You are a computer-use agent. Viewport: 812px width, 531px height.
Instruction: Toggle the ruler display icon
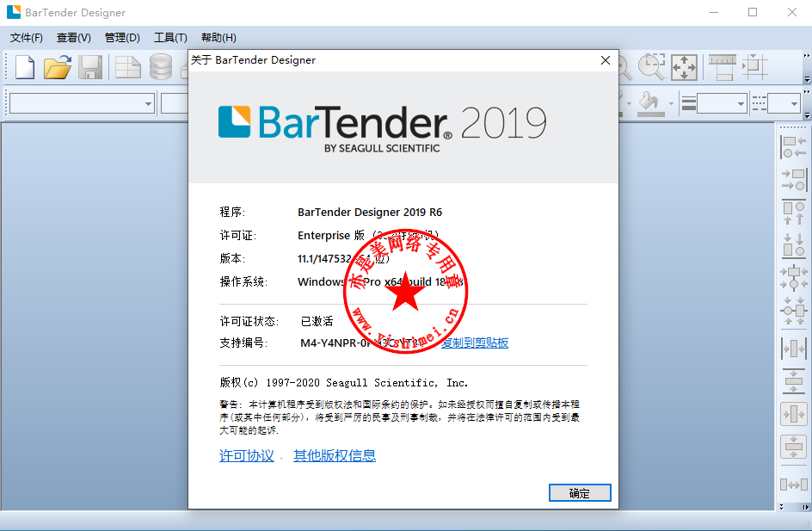click(x=723, y=67)
